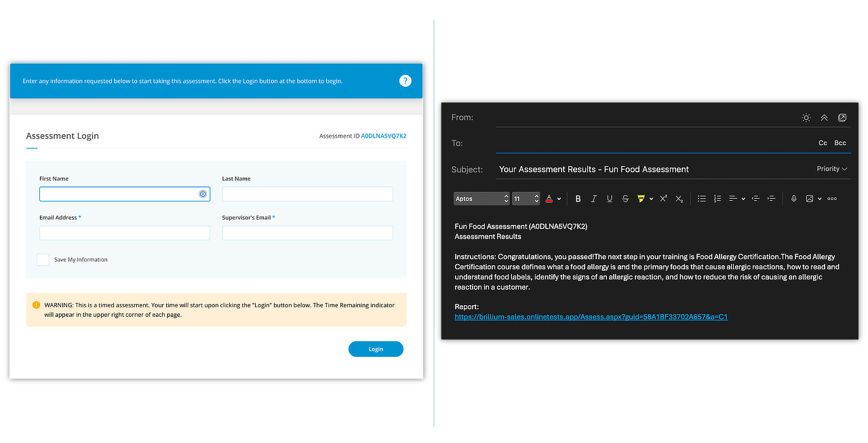This screenshot has width=868, height=443.
Task: Insert a picture into the email
Action: pos(810,199)
